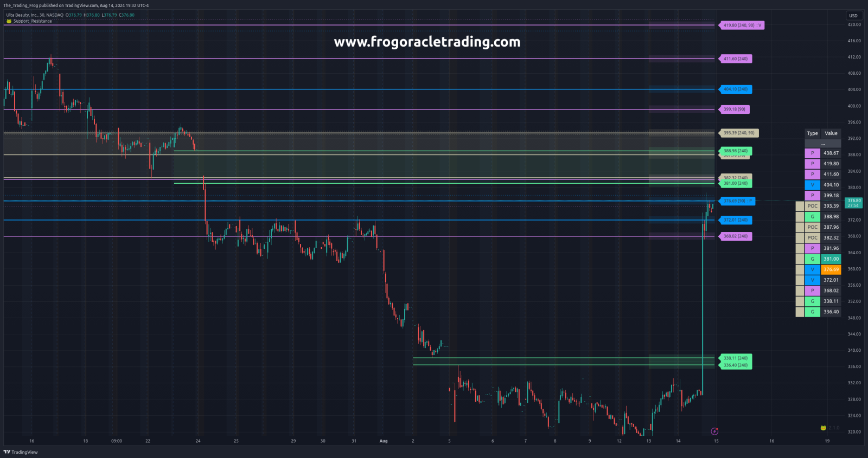Click the TradingView logo at bottom left

21,452
